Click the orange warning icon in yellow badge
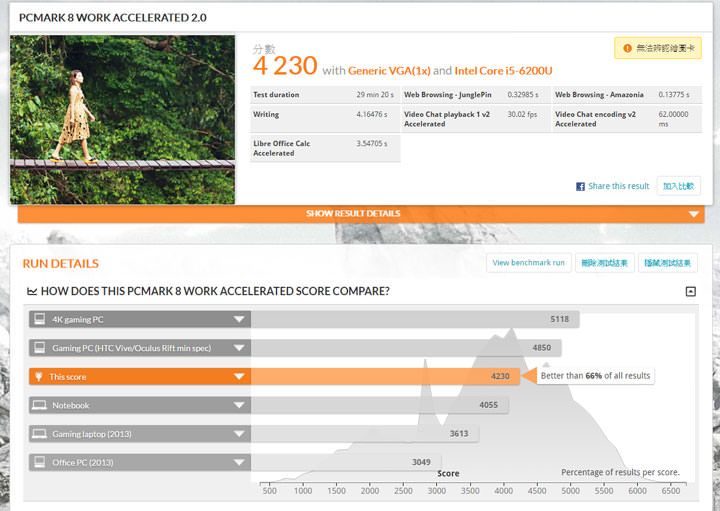The width and height of the screenshot is (720, 511). coord(626,47)
